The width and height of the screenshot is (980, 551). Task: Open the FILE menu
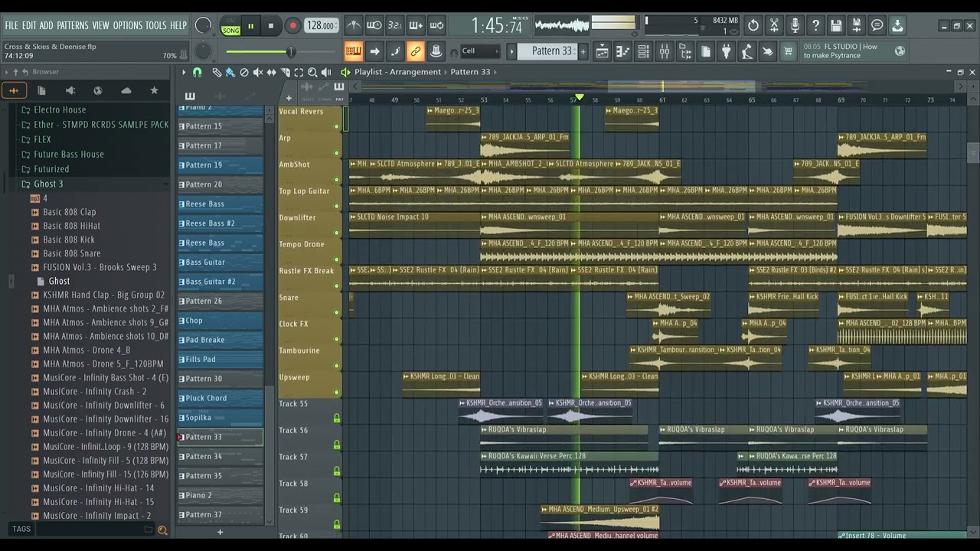tap(11, 25)
